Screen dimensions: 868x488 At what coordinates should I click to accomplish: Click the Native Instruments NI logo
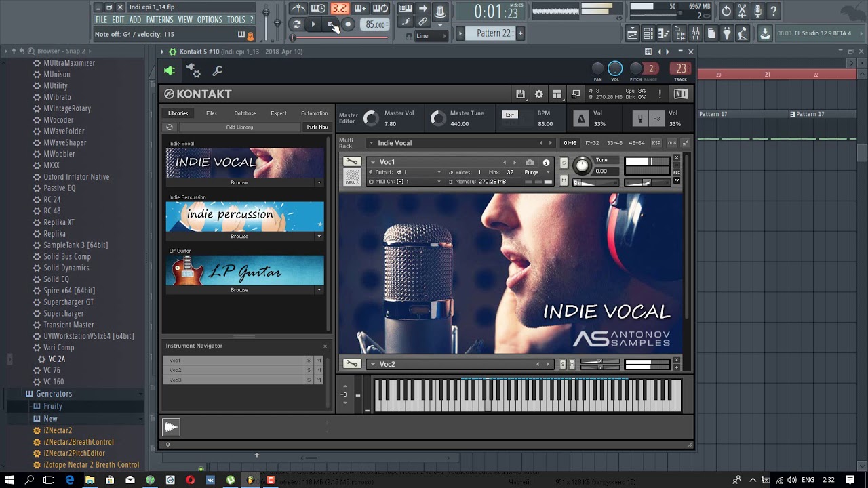click(x=681, y=94)
